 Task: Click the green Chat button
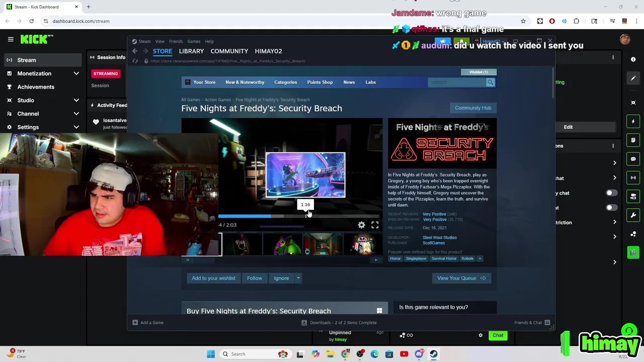pyautogui.click(x=498, y=335)
